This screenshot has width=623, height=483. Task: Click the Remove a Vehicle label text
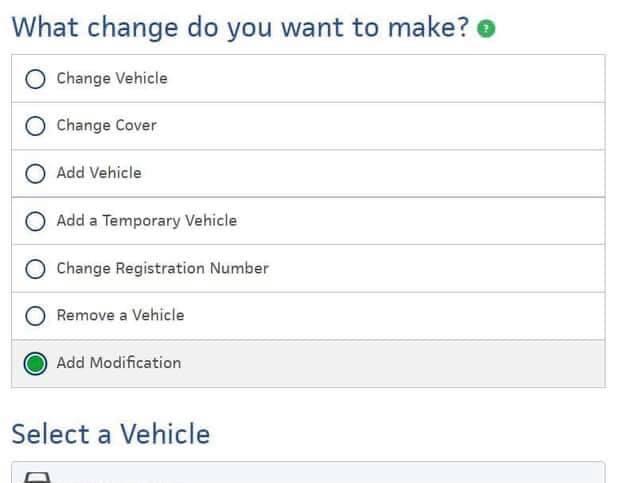click(120, 316)
